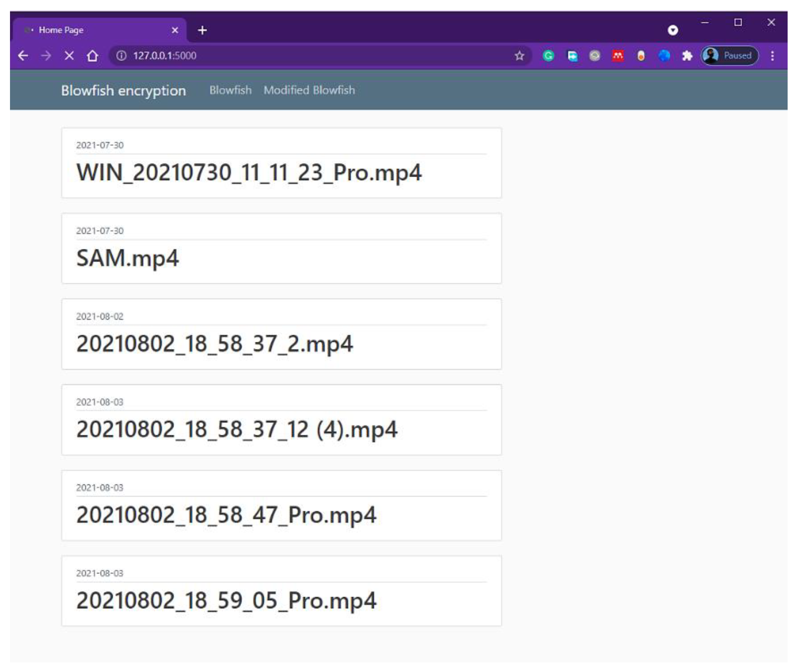Open SAM.mp4 file card
Viewport: 799px width, 672px height.
tap(128, 258)
